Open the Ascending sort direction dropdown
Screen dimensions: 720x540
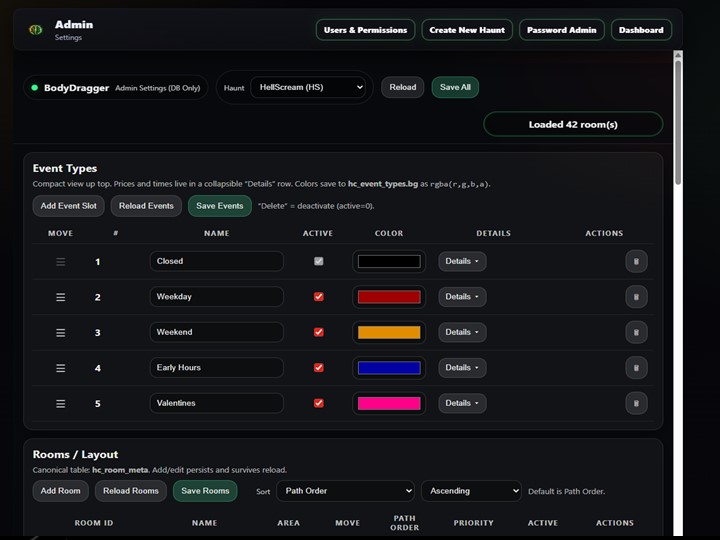pos(471,491)
